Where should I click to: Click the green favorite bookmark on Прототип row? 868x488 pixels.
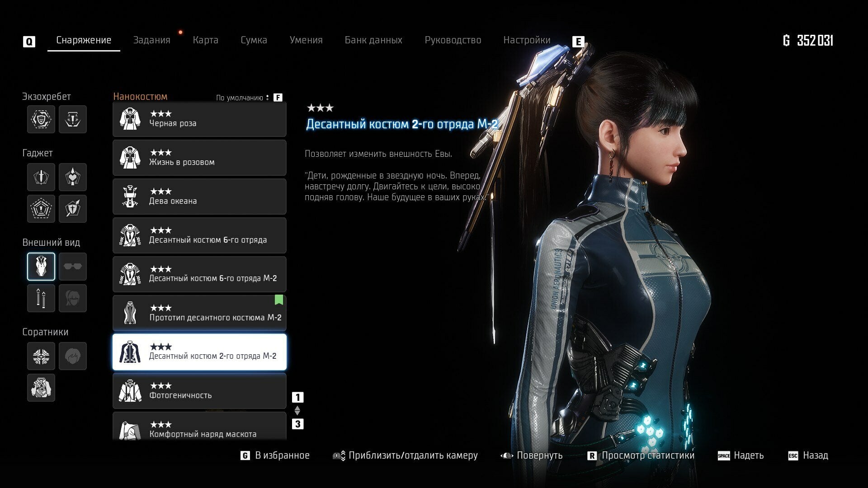[279, 300]
